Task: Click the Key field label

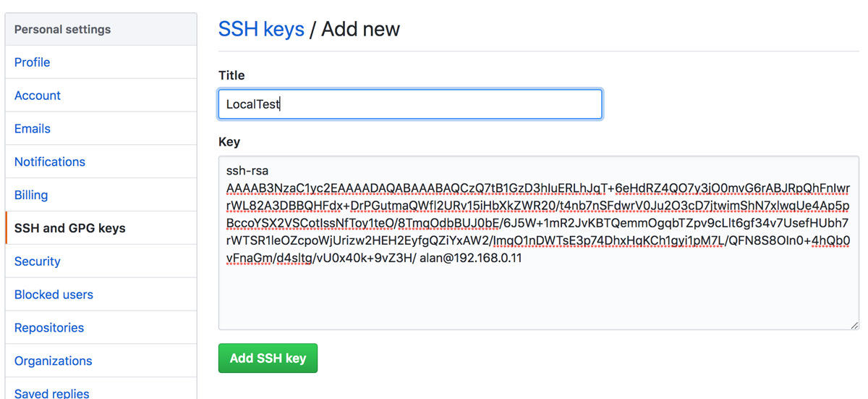Action: (x=229, y=142)
